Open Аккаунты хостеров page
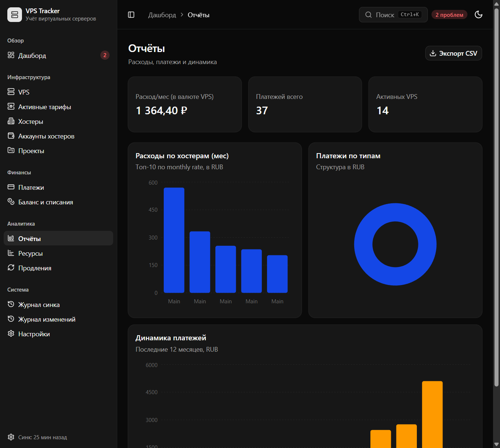Screen dimensions: 500x448 (58, 136)
